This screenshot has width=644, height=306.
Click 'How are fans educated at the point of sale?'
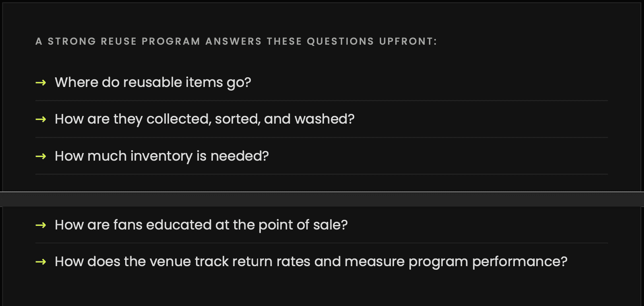click(x=201, y=225)
